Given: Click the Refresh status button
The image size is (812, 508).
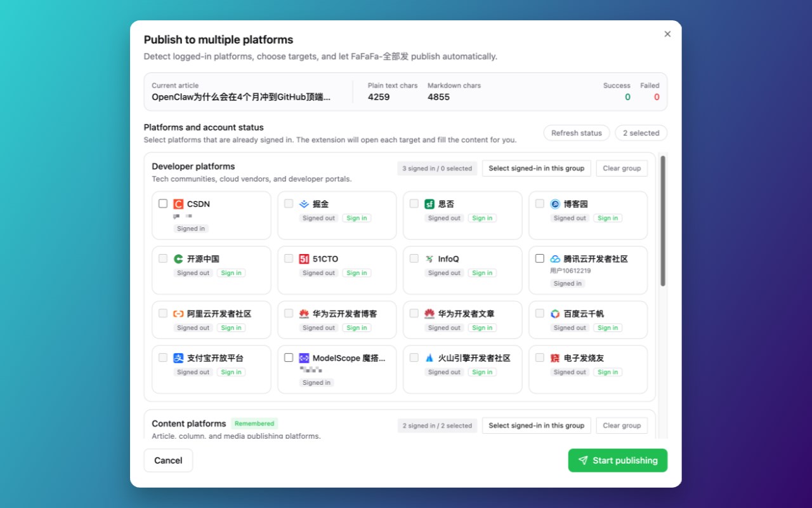Looking at the screenshot, I should [x=577, y=133].
